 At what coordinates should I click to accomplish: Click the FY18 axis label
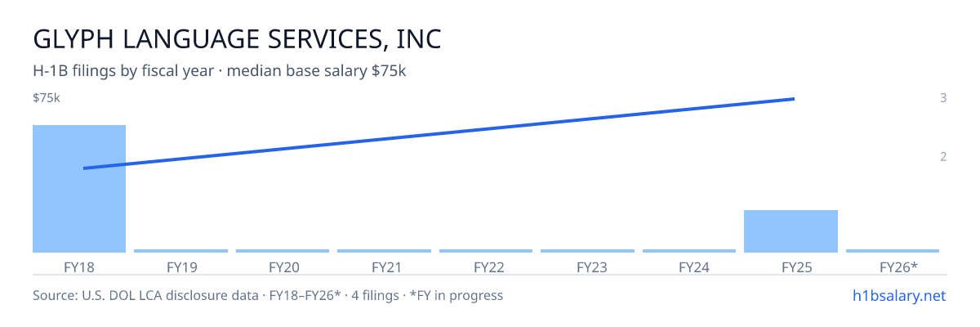(x=79, y=267)
